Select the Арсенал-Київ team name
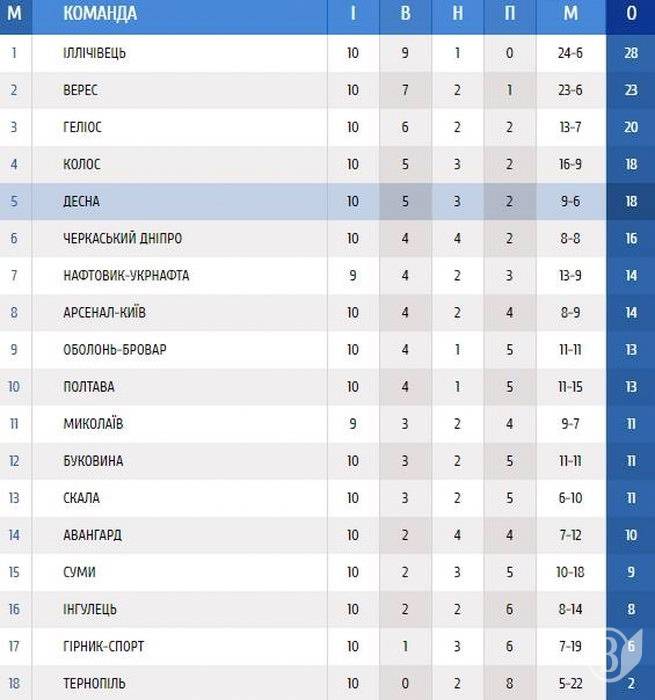Screen dimensions: 655x700 click(x=104, y=312)
